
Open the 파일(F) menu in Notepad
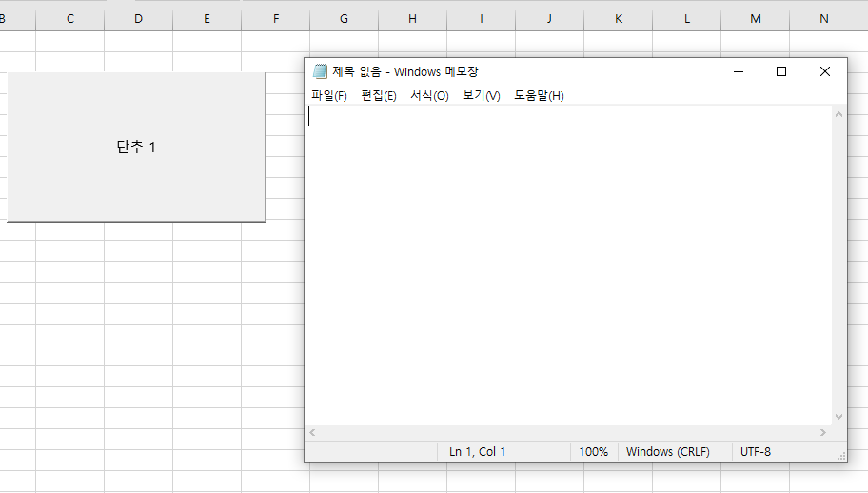coord(328,96)
